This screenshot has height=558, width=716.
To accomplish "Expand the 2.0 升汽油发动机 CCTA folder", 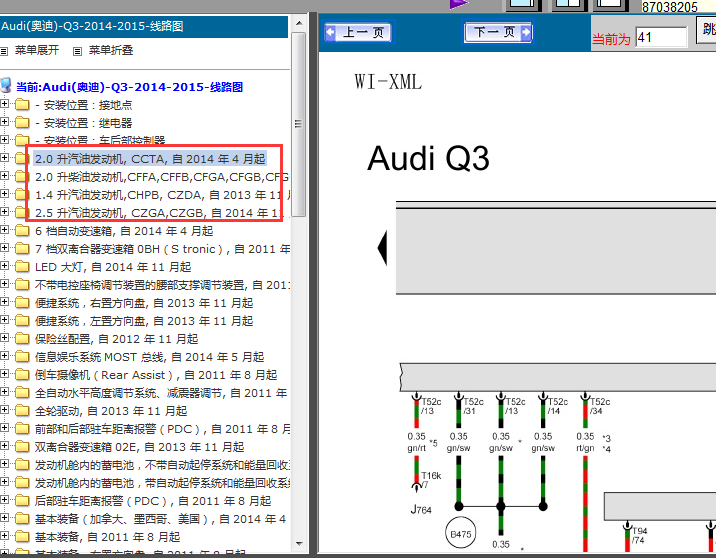I will click(4, 158).
